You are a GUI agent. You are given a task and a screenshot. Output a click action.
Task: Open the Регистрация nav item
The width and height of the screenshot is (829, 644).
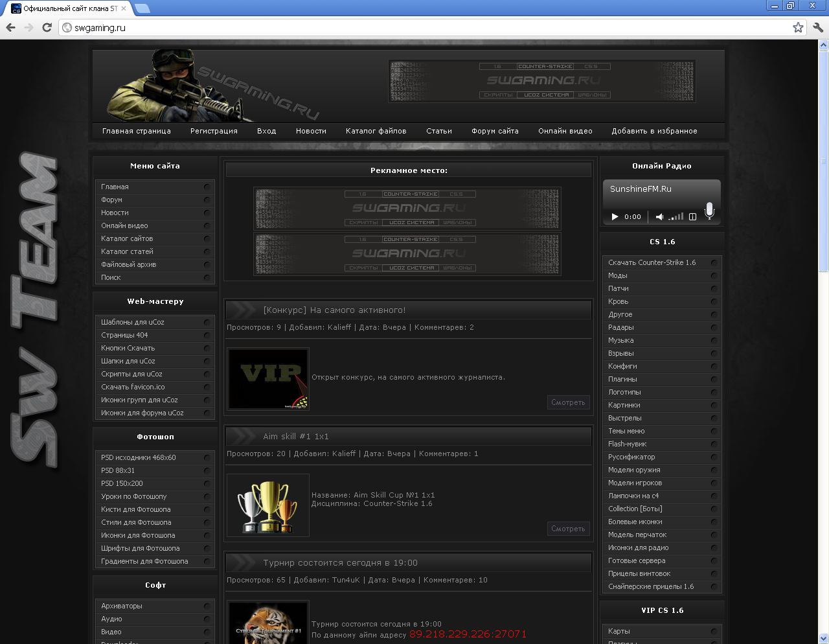point(214,131)
